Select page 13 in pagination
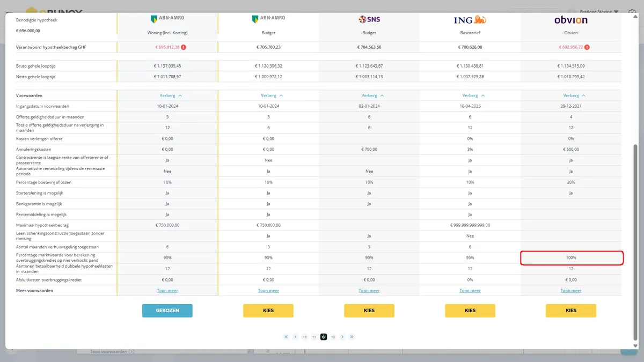The image size is (644, 362). pyautogui.click(x=333, y=337)
